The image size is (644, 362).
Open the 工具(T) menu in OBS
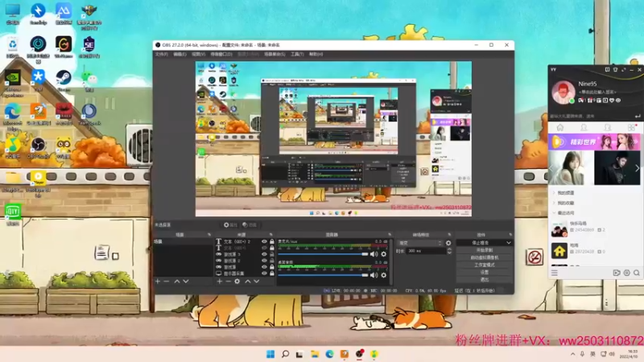pos(297,54)
